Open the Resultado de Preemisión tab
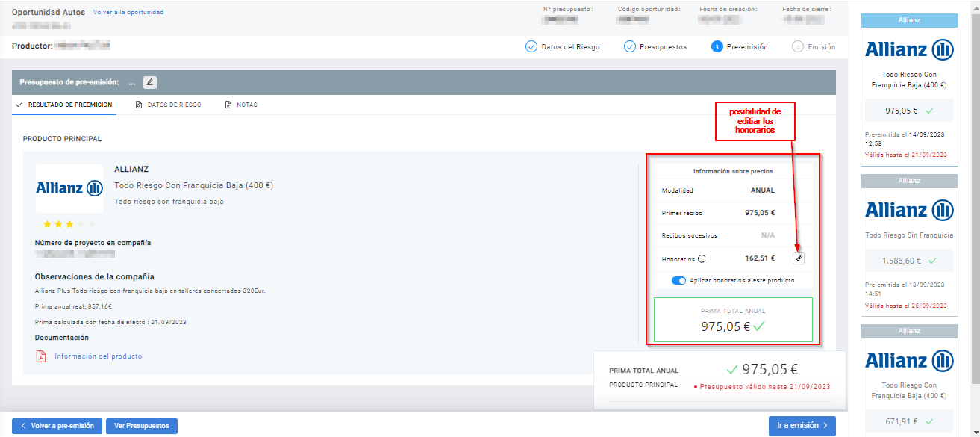 [63, 105]
